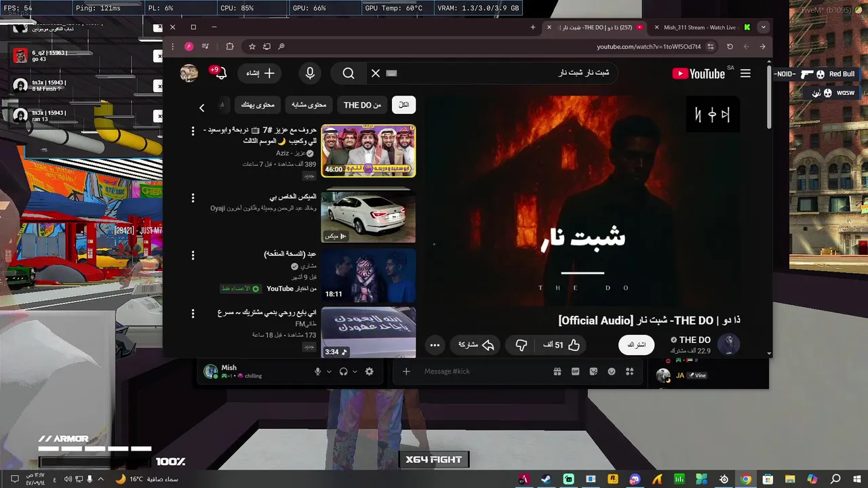
Task: Select the similar content filter chip
Action: click(309, 105)
